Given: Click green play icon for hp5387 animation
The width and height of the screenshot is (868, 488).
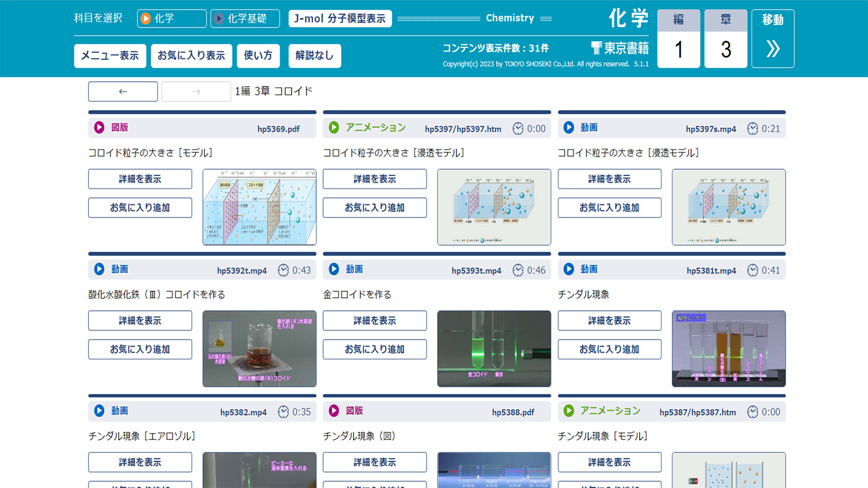Looking at the screenshot, I should (569, 411).
